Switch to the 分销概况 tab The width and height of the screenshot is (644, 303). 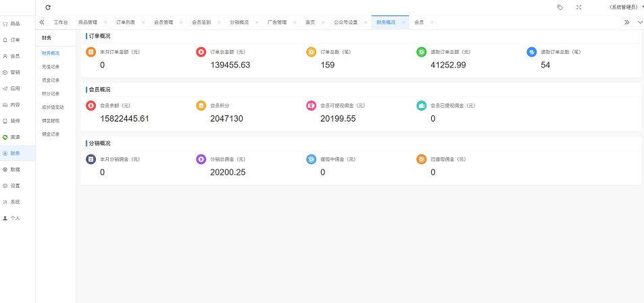239,22
